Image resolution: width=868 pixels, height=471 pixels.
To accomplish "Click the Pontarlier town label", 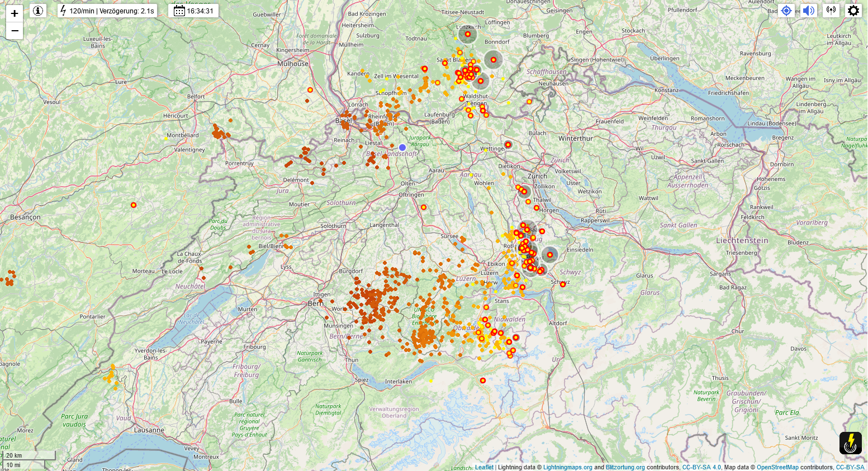I will (93, 317).
